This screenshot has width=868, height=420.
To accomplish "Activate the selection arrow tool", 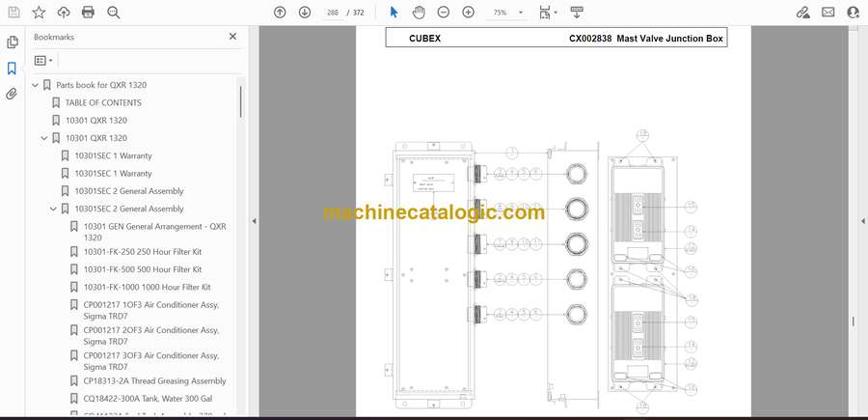I will [x=393, y=13].
